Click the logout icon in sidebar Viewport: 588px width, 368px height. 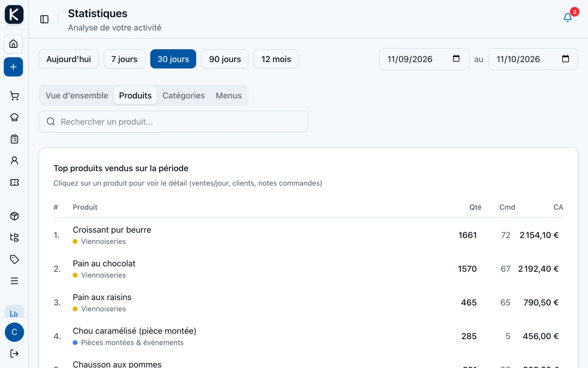tap(14, 354)
